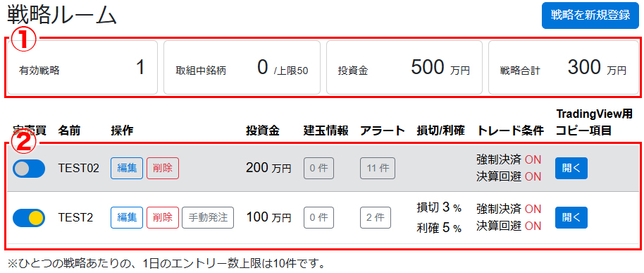Edit the TEST02 strategy via 編集

pos(127,168)
